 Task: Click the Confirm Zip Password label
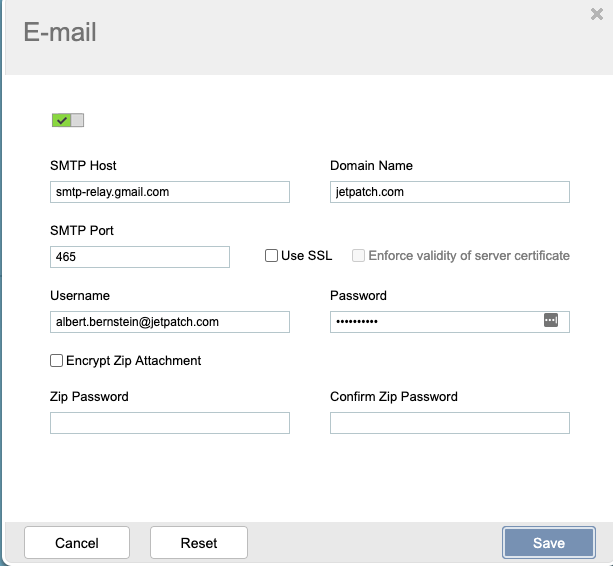pyautogui.click(x=394, y=397)
